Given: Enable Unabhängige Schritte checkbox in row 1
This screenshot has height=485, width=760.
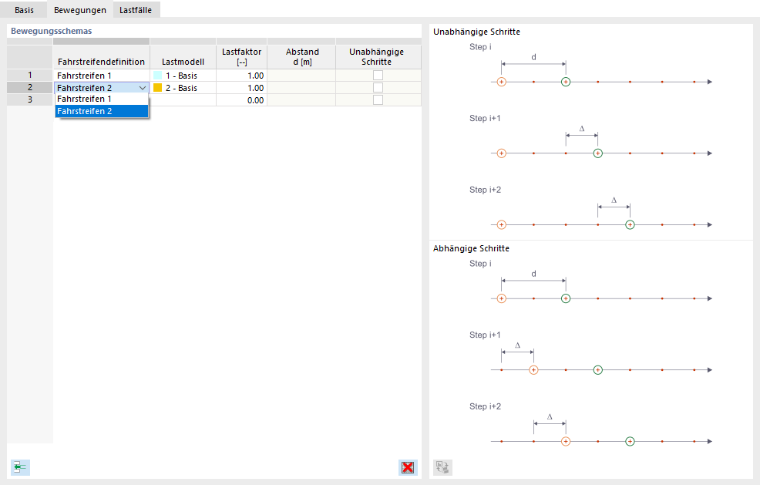Looking at the screenshot, I should pos(378,76).
